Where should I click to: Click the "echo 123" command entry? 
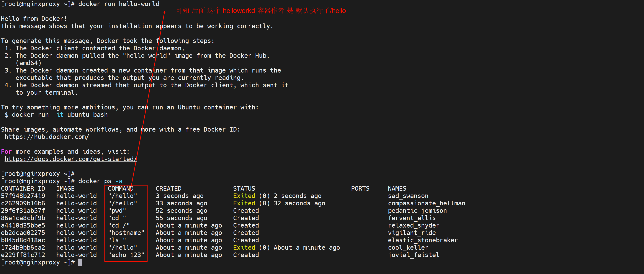[x=126, y=255]
